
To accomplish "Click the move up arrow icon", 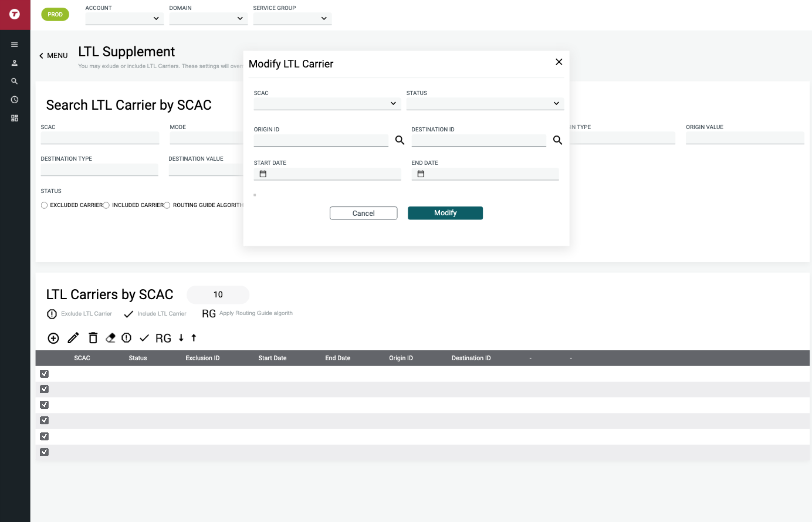I will [x=194, y=338].
